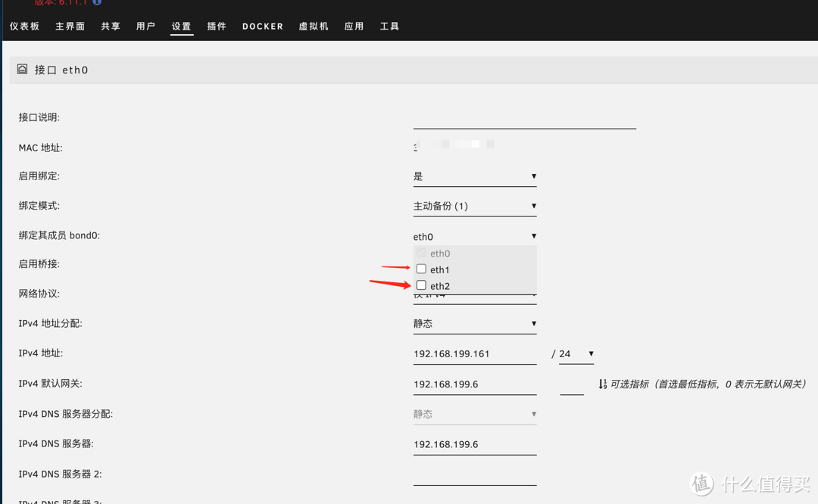This screenshot has width=818, height=504.
Task: Click the disabled eth0 checkbox in the member list
Action: coord(421,253)
